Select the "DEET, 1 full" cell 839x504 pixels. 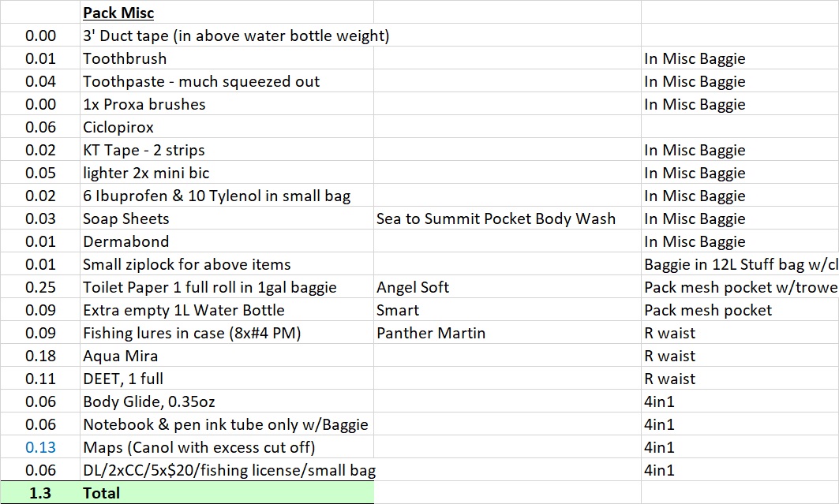123,379
